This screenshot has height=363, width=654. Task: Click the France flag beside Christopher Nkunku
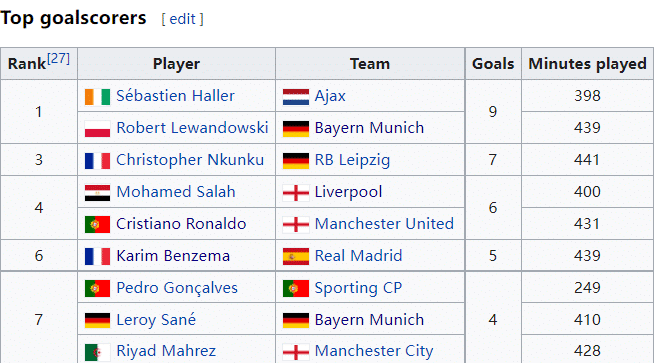[97, 161]
